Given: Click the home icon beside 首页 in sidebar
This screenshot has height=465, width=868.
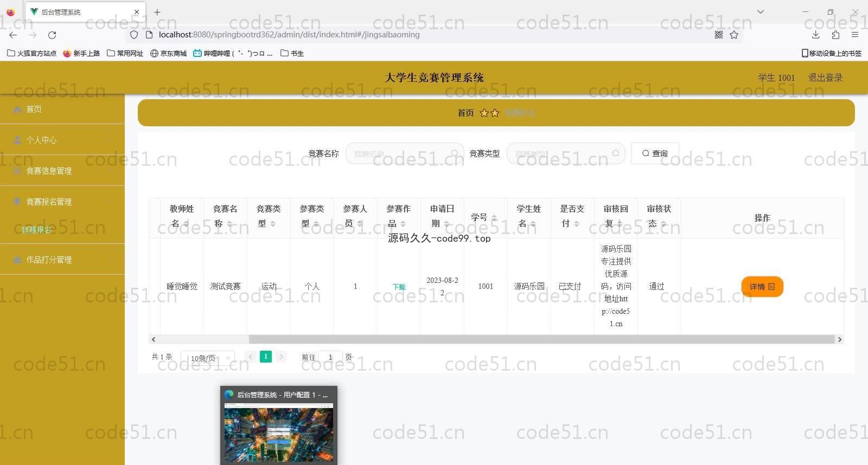Looking at the screenshot, I should (17, 109).
